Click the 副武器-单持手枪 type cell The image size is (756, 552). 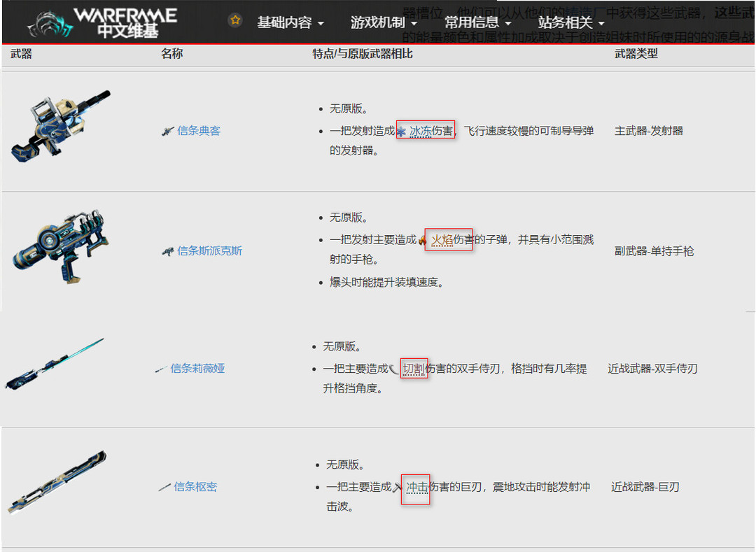click(x=654, y=251)
